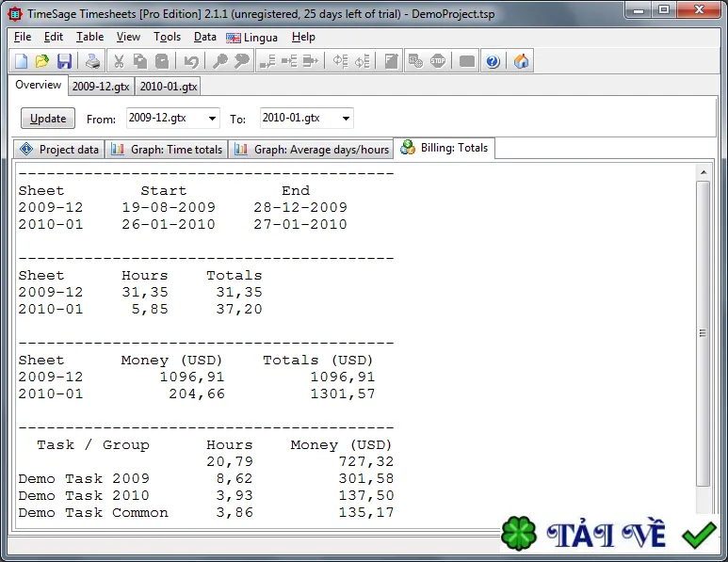Open the File menu
Image resolution: width=728 pixels, height=562 pixels.
tap(23, 37)
